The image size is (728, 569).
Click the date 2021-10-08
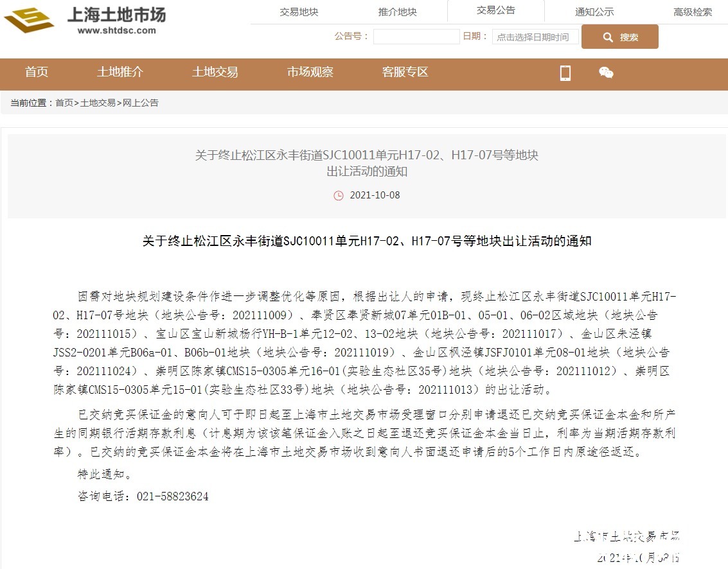(x=375, y=195)
